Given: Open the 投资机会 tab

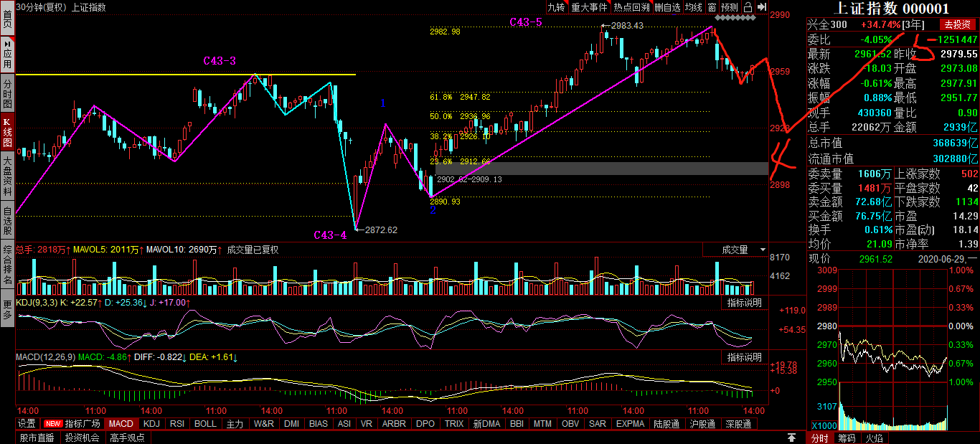Looking at the screenshot, I should [82, 438].
